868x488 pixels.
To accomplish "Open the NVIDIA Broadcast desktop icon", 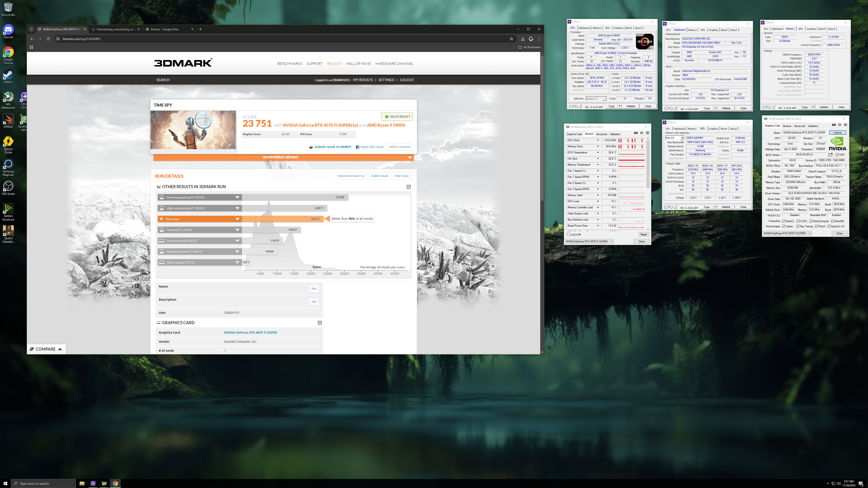I will [8, 212].
